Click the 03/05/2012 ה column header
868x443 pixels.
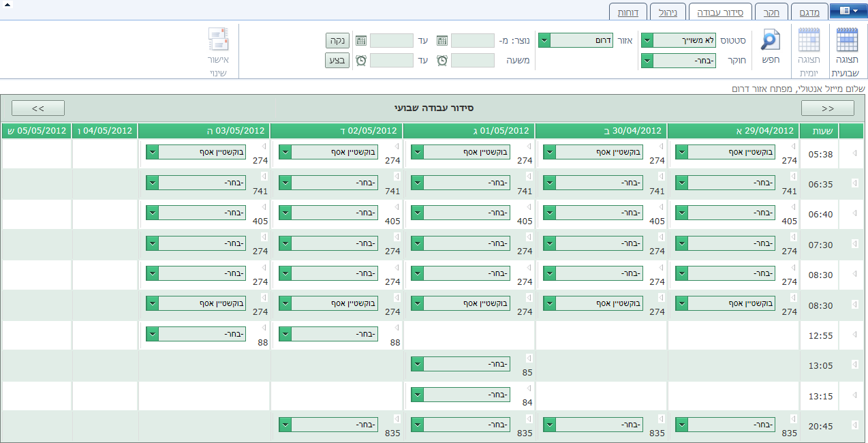coord(204,131)
